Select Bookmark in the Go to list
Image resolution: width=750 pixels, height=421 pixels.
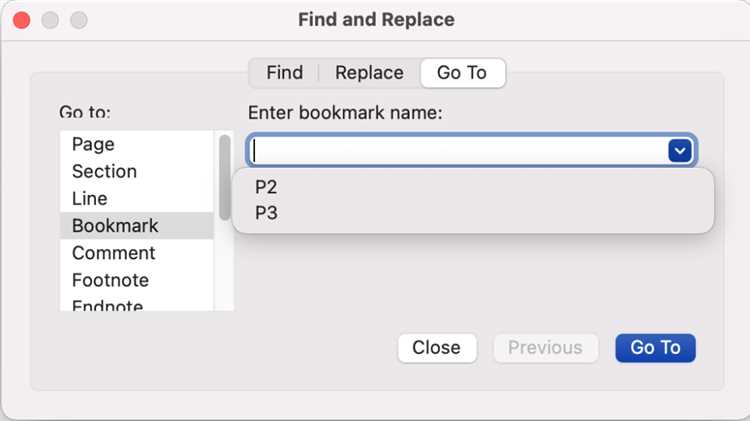pos(115,226)
